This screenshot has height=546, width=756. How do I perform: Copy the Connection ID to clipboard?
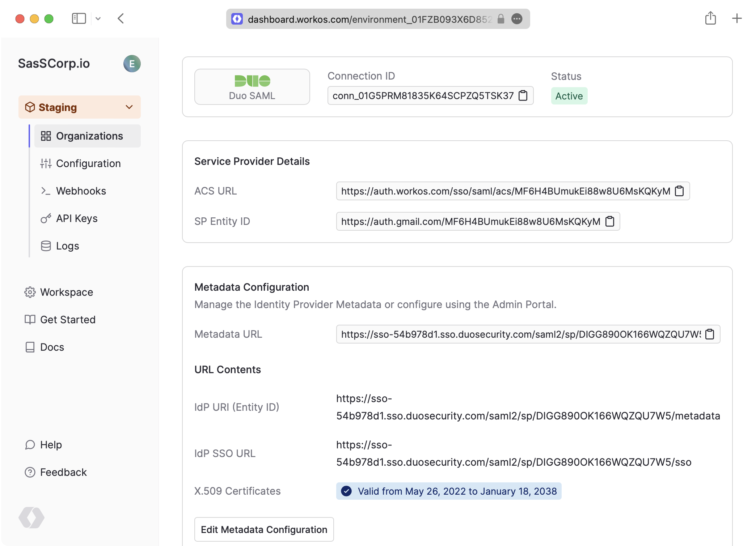[523, 95]
